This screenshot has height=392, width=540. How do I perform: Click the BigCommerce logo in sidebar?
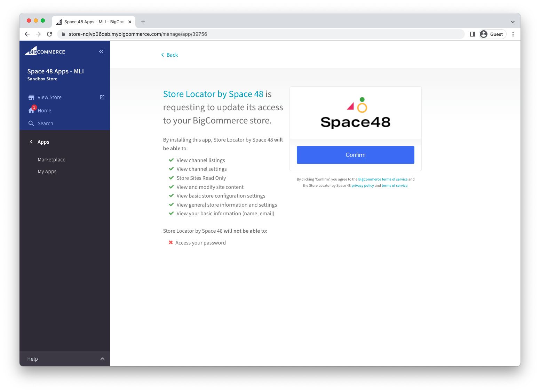[x=45, y=51]
